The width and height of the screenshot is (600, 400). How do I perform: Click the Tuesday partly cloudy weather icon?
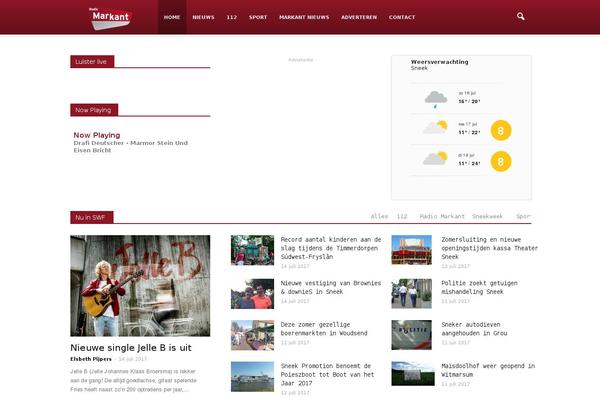435,159
